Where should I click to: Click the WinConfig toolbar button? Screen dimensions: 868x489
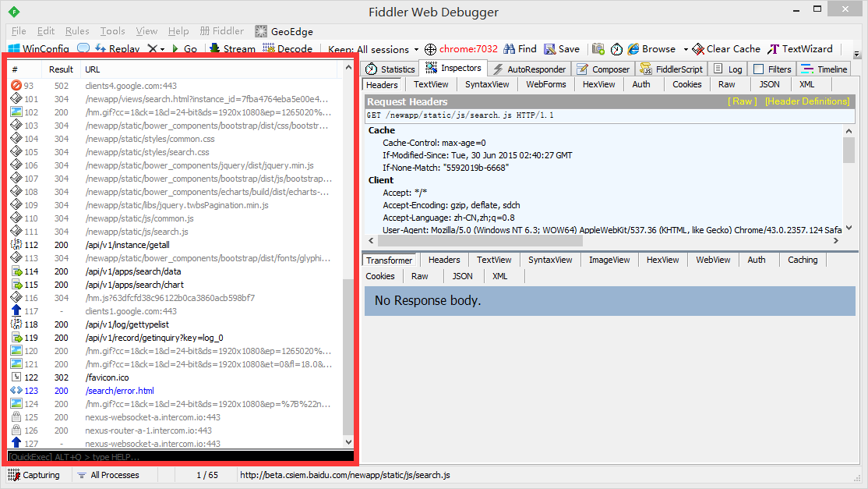pyautogui.click(x=39, y=48)
